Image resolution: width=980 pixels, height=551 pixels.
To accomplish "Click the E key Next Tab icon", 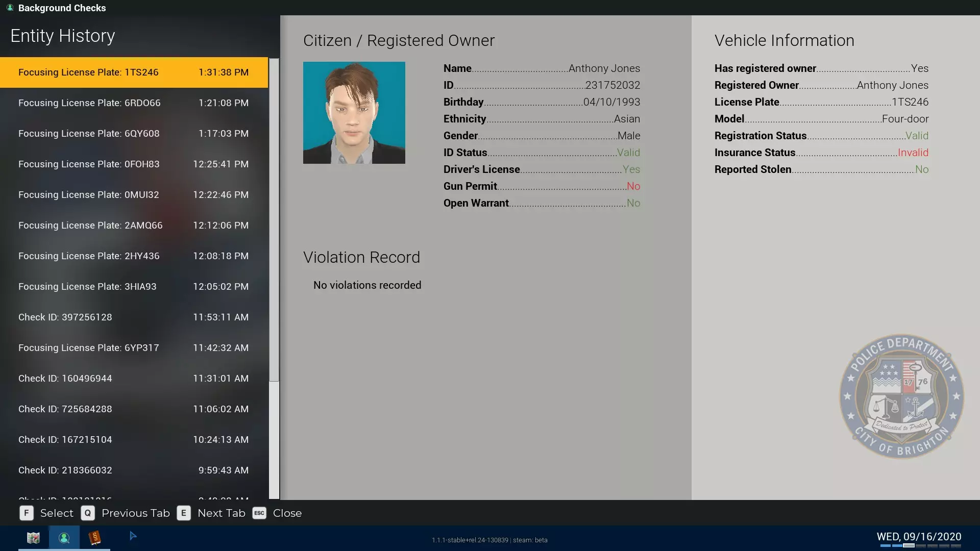I will coord(184,513).
